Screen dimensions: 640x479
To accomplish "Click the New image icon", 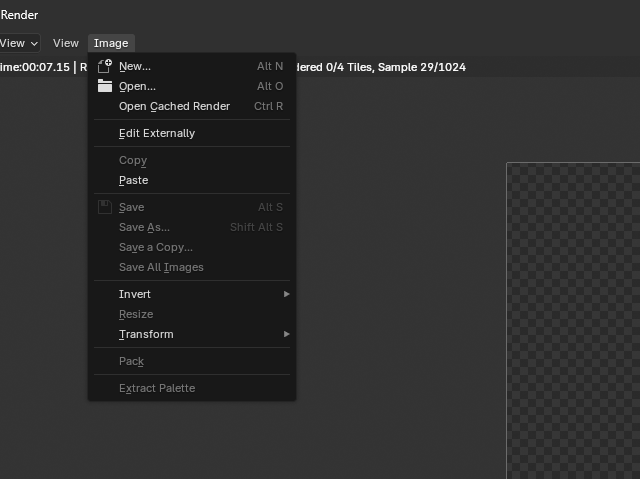I will [x=105, y=66].
